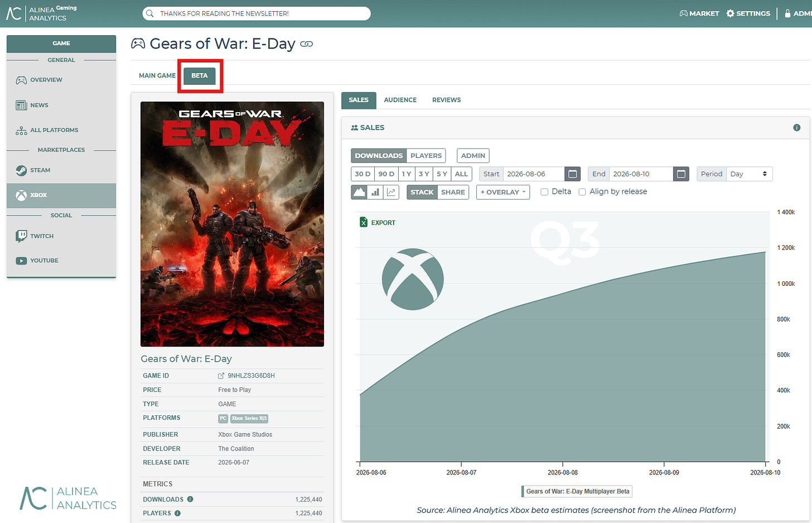
Task: Switch to the Main Game tab
Action: (x=157, y=75)
